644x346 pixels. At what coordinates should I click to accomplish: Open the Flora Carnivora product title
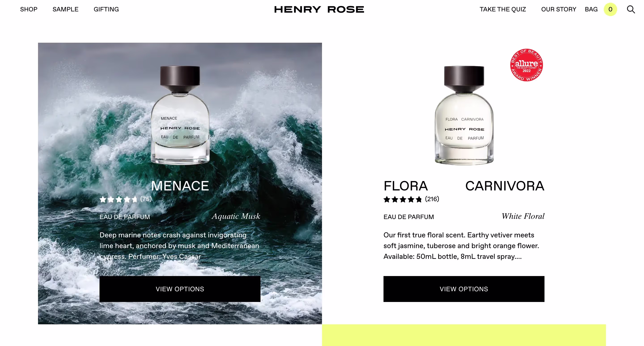[x=464, y=186]
